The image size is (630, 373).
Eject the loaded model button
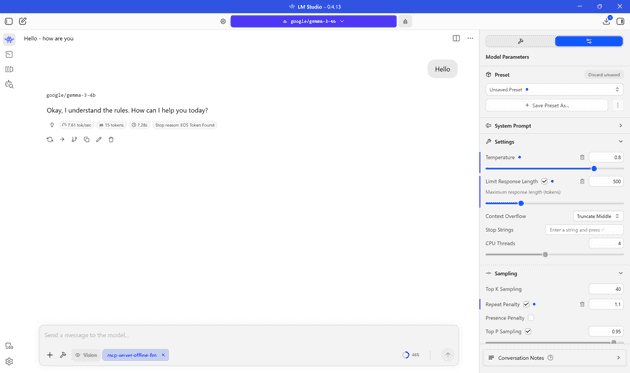(x=405, y=21)
